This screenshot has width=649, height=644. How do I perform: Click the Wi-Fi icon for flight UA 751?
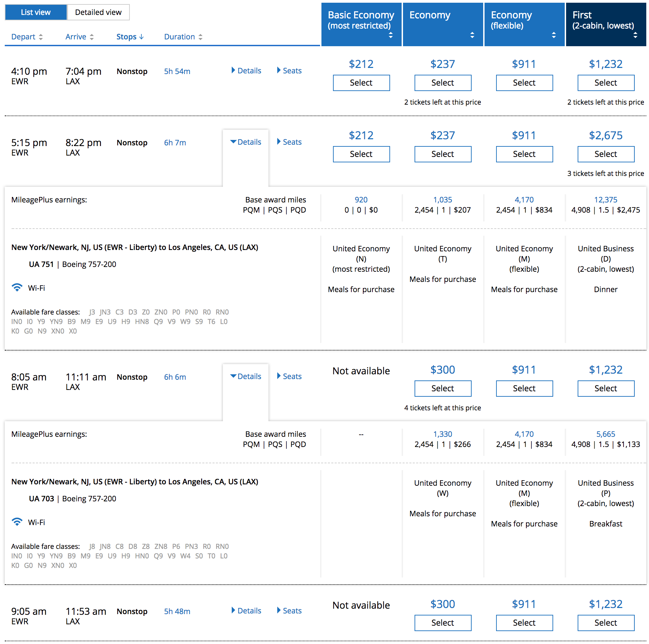17,287
